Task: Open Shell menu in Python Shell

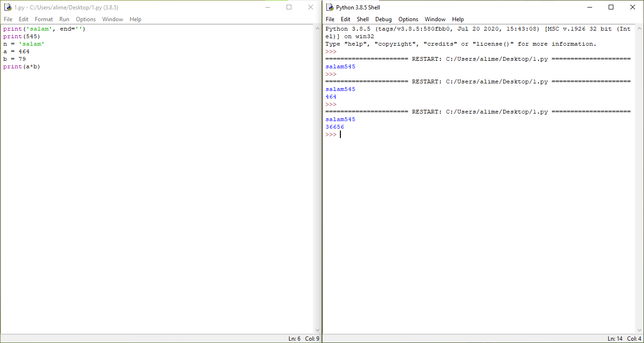Action: [363, 19]
